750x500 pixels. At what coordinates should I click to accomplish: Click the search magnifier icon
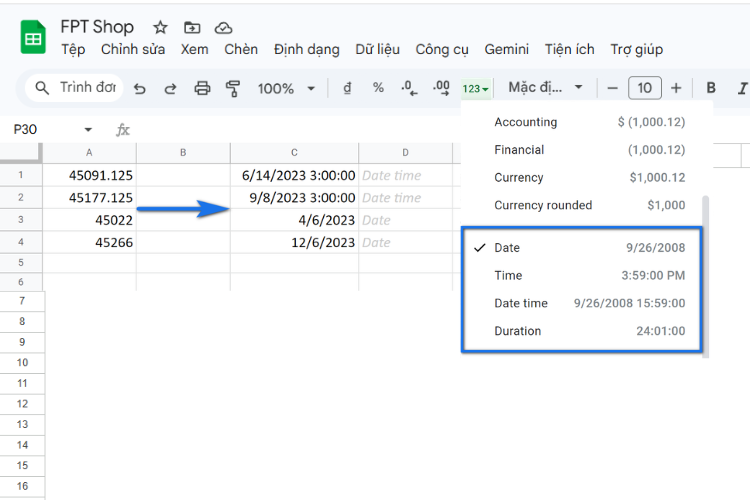pyautogui.click(x=42, y=88)
